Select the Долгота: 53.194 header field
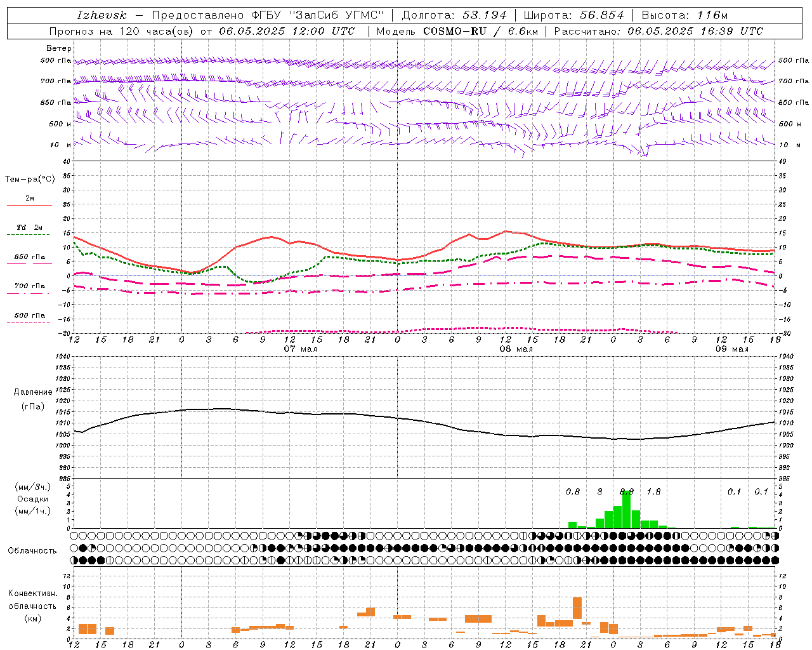 coord(454,15)
